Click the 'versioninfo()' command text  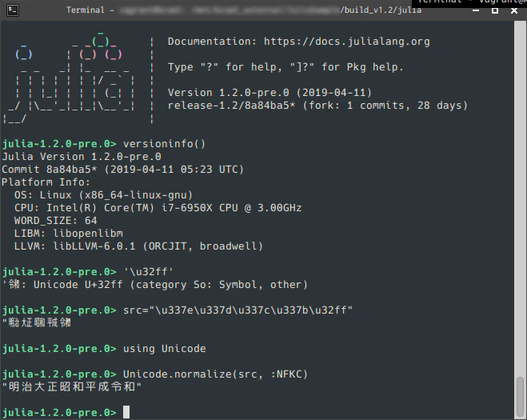coord(164,144)
